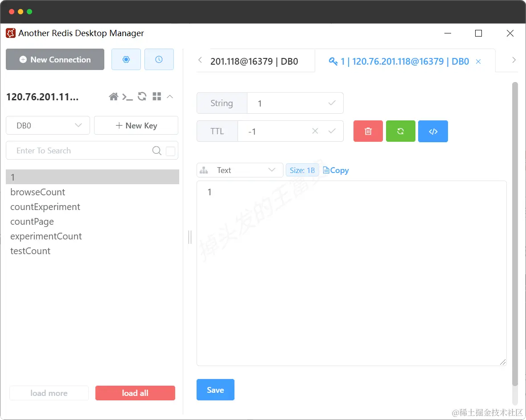Click the macOS yellow minimize dot

pyautogui.click(x=21, y=12)
